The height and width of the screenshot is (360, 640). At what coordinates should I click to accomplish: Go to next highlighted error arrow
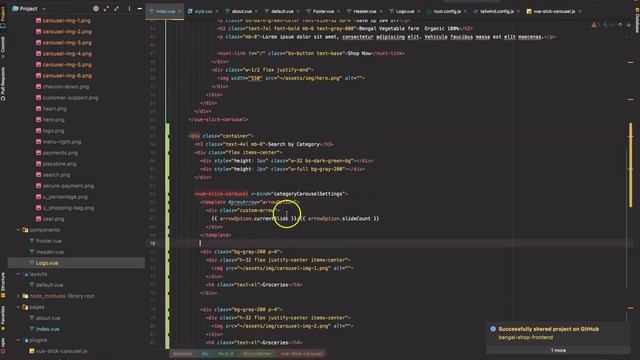pyautogui.click(x=629, y=25)
